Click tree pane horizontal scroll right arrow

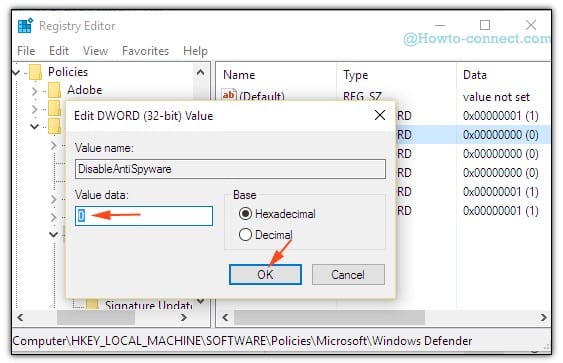pos(183,317)
